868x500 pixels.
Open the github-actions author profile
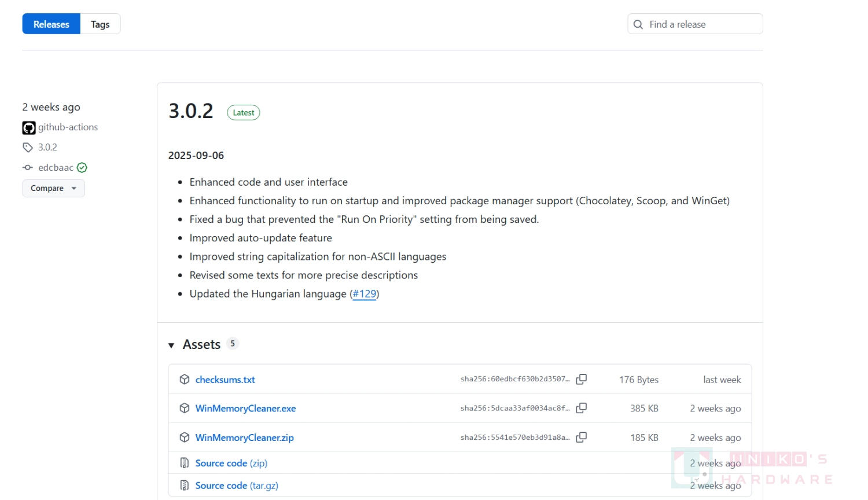tap(68, 127)
